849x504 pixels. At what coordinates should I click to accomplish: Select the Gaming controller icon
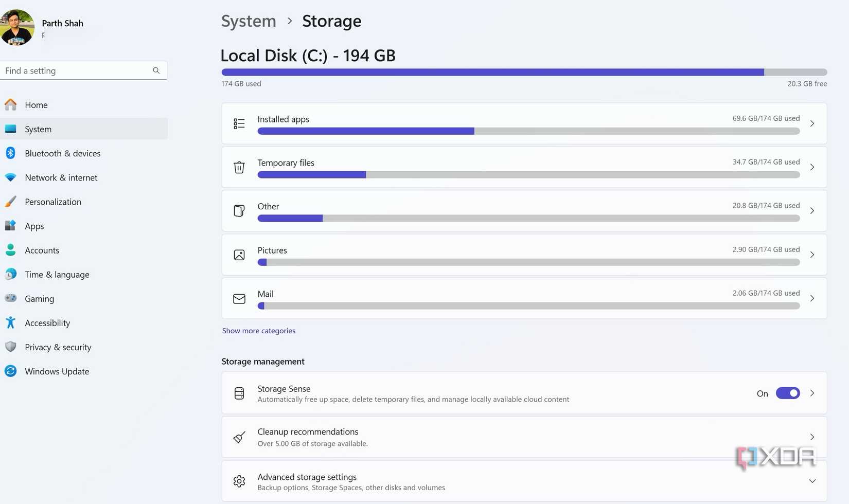click(x=11, y=298)
